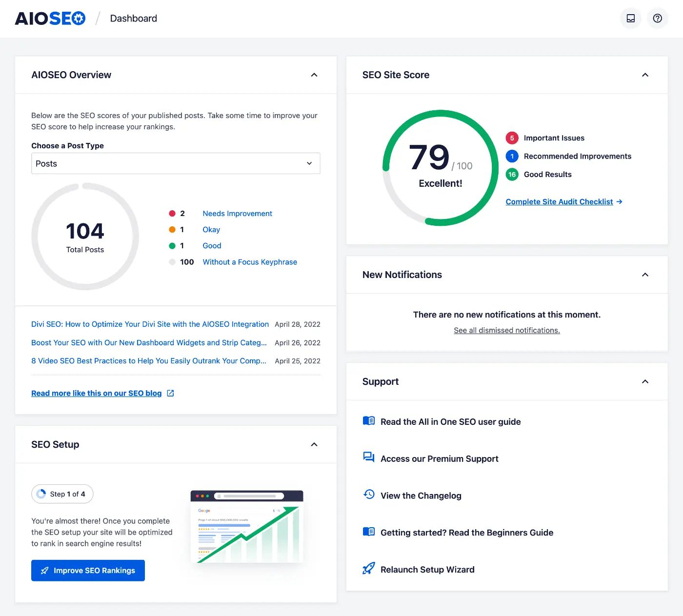See all dismissed notifications
The width and height of the screenshot is (683, 616).
click(x=506, y=330)
